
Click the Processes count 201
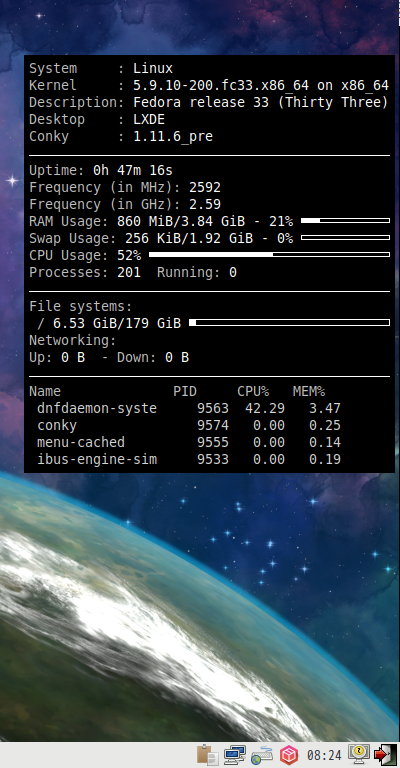point(129,272)
